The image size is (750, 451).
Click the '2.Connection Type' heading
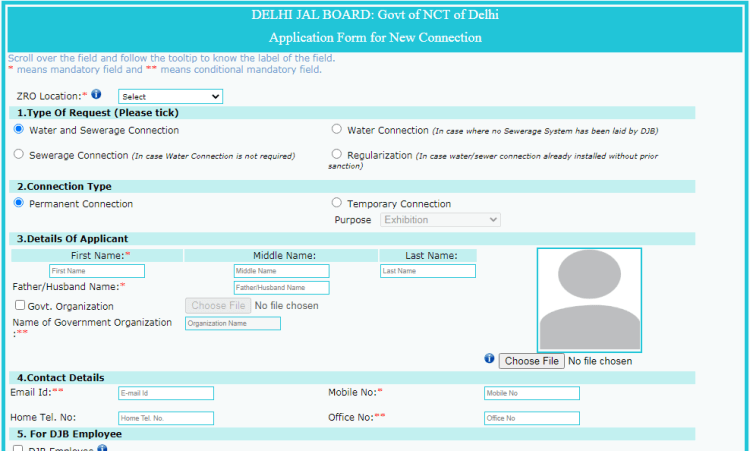[x=65, y=187]
